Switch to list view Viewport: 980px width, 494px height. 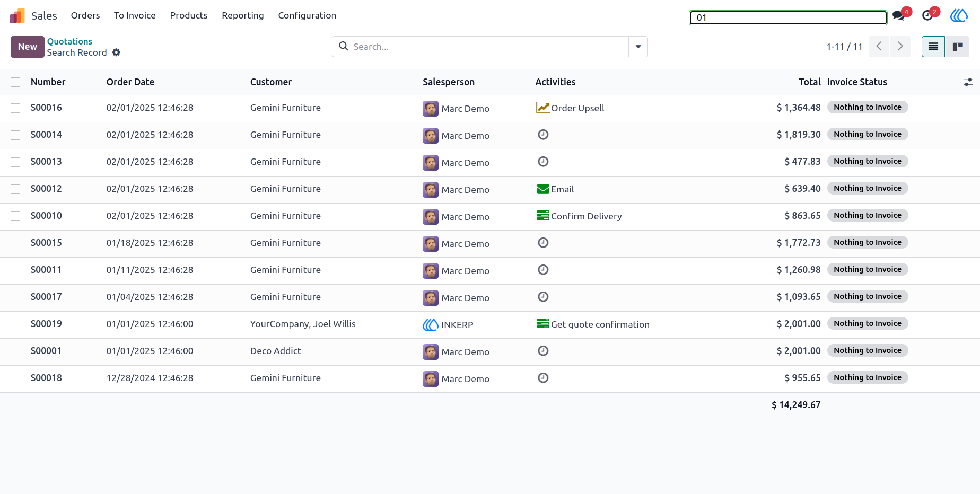tap(933, 47)
